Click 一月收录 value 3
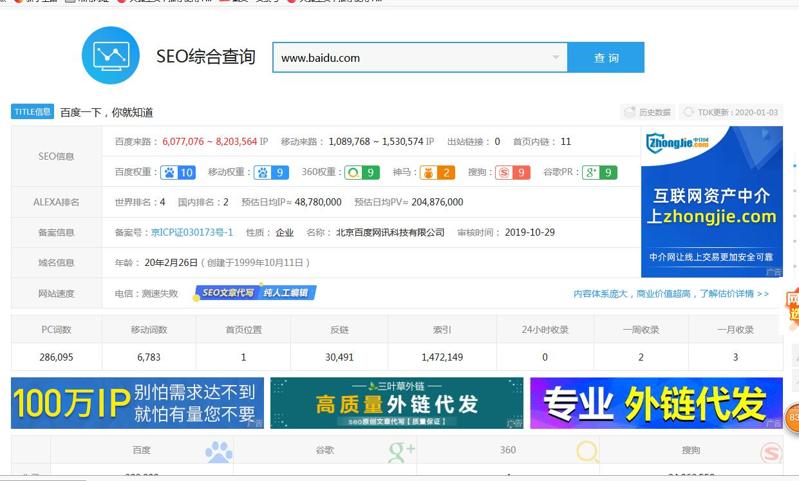Screen dimensions: 799x481 (x=735, y=357)
